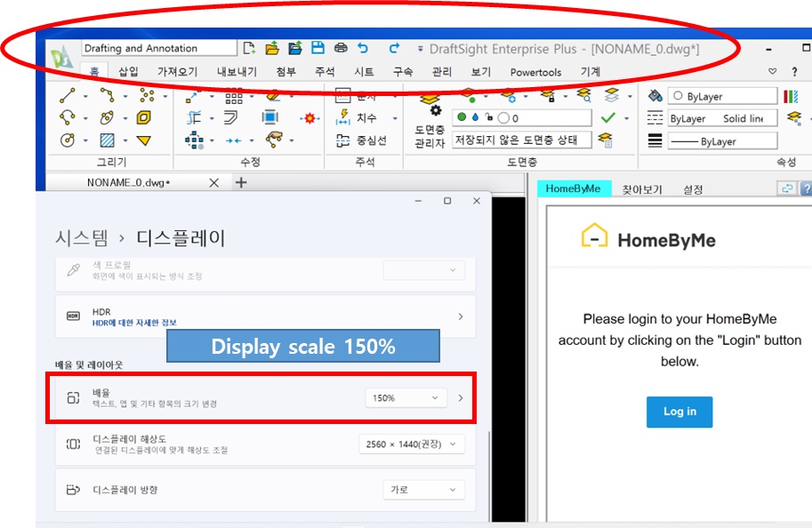
Task: Select the HomeByMe panel tab
Action: click(574, 188)
